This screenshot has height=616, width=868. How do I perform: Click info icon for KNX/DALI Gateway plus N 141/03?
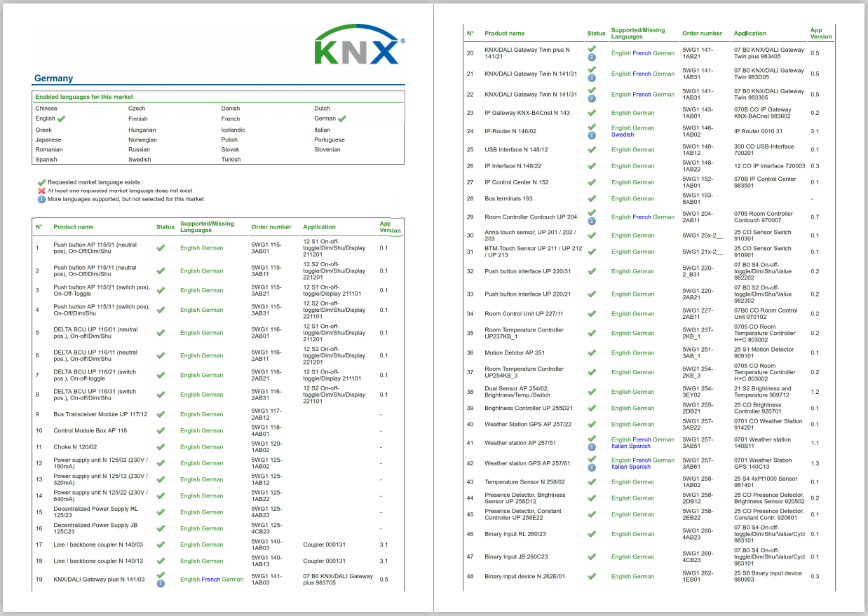tap(161, 583)
